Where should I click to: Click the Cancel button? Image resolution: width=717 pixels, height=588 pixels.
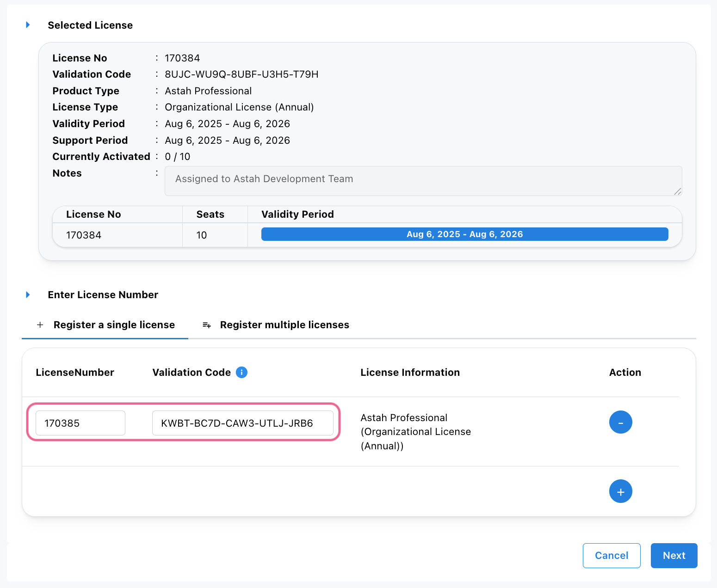(x=612, y=556)
